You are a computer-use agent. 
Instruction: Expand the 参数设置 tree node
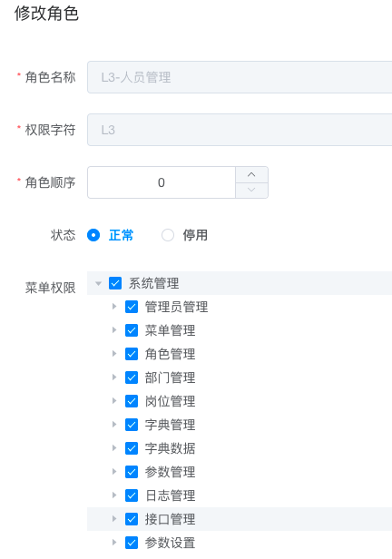(x=114, y=543)
